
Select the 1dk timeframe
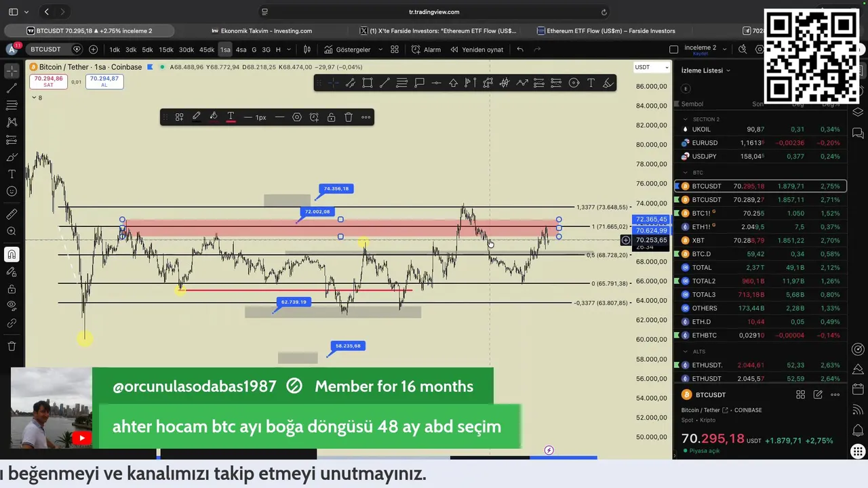point(115,49)
